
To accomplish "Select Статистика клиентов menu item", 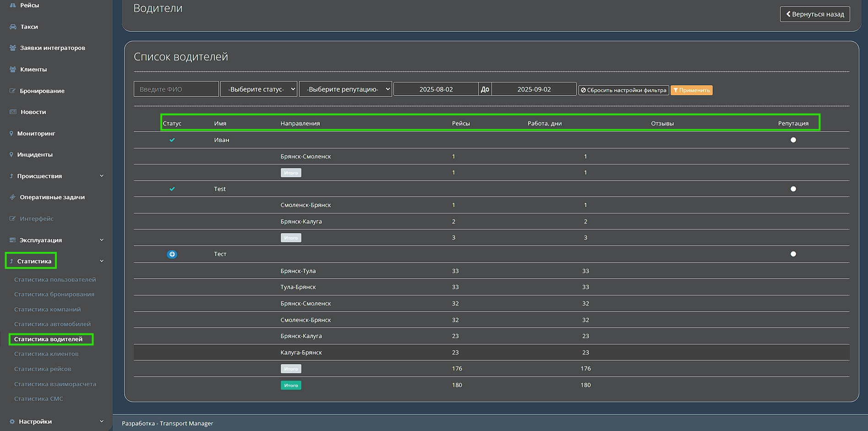I will [x=46, y=354].
